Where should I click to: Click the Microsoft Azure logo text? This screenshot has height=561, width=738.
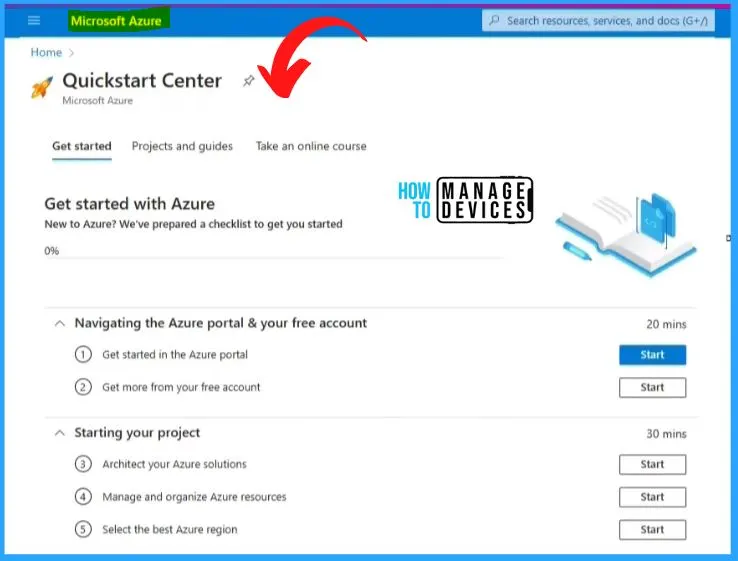(x=116, y=21)
